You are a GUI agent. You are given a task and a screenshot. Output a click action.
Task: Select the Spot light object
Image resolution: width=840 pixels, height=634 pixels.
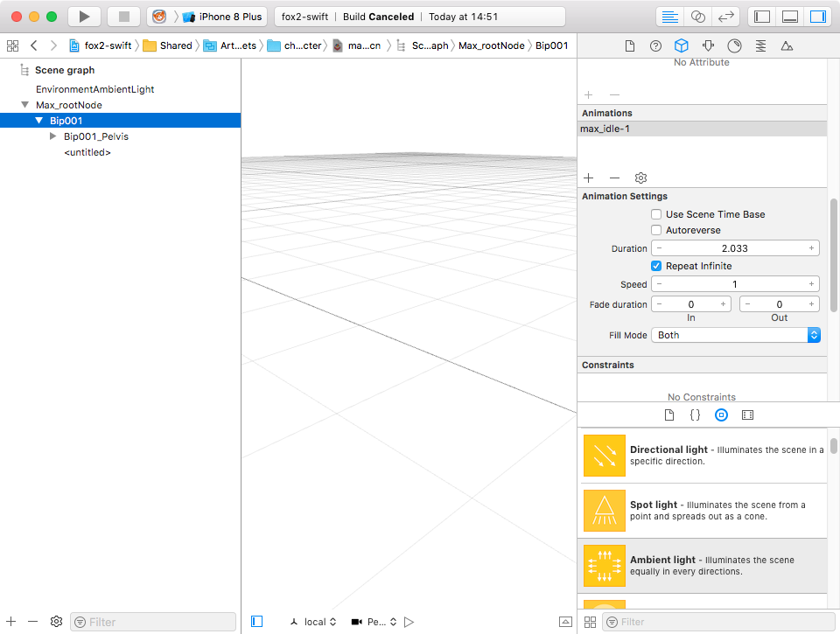703,511
